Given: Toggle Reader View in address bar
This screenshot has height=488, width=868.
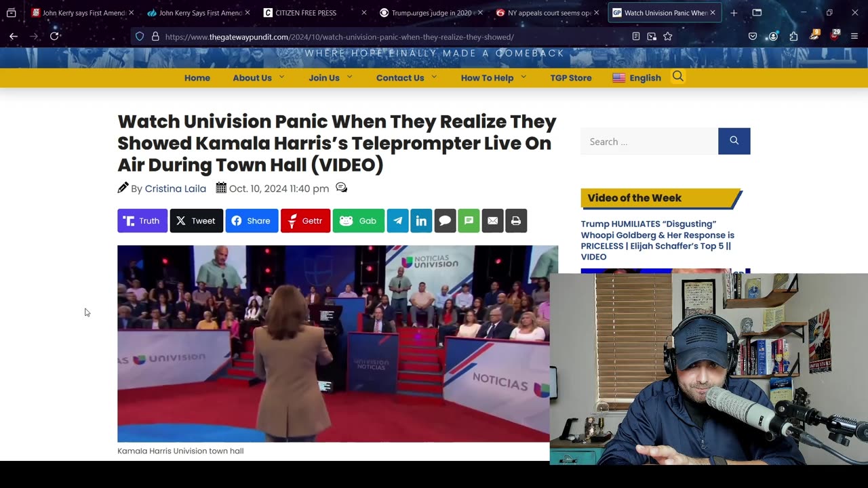Looking at the screenshot, I should (635, 37).
